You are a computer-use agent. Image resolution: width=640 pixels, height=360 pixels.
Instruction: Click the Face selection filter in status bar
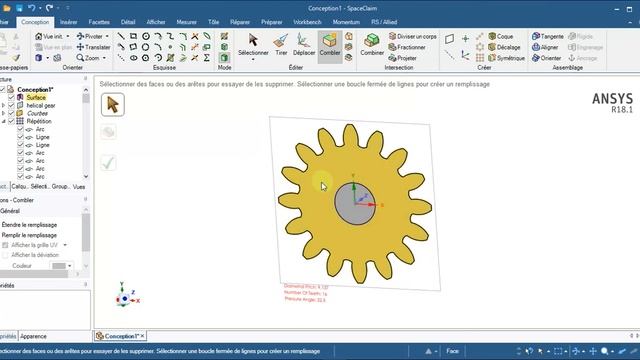(x=452, y=351)
